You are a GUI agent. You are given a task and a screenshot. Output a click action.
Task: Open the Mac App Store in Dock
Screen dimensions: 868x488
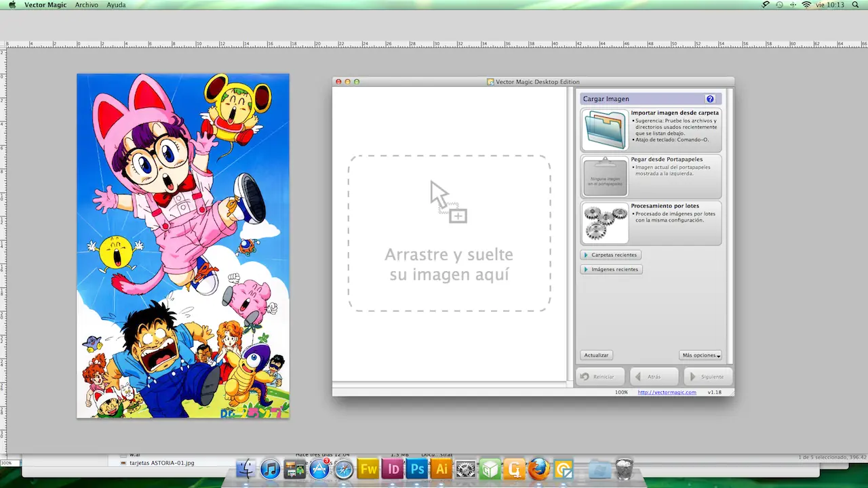[319, 468]
